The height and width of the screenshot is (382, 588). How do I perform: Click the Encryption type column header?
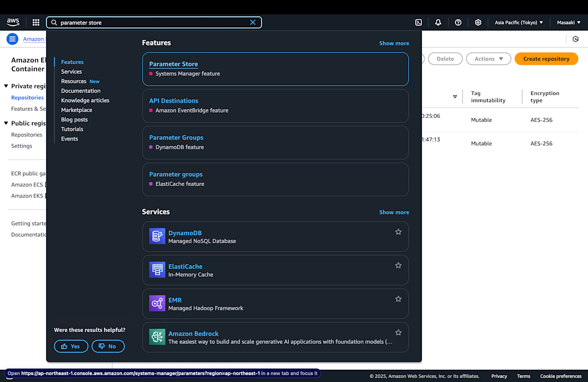point(545,96)
